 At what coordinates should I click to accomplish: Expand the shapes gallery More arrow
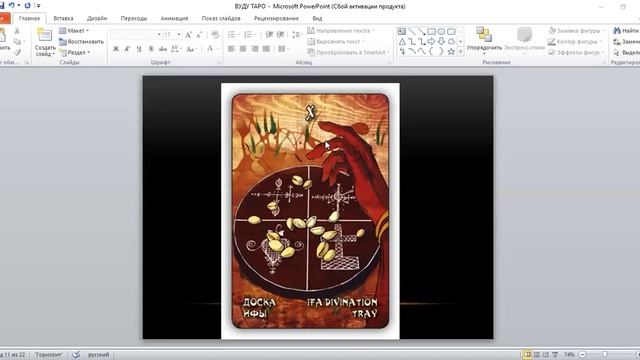(x=461, y=52)
